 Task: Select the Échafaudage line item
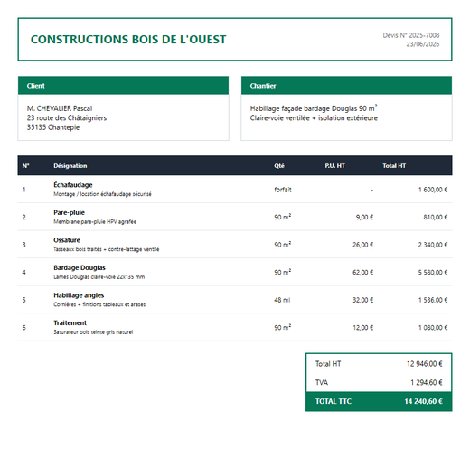(x=235, y=189)
